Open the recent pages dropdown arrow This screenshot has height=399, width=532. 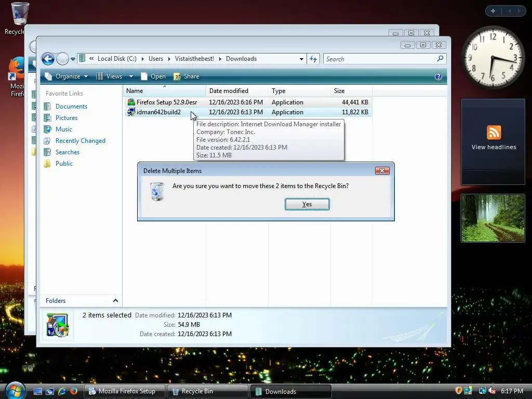point(73,59)
